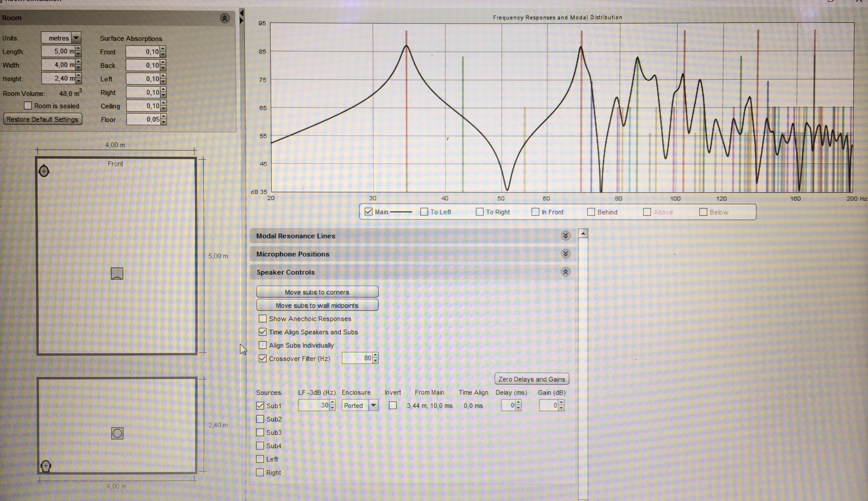Click the Front surface absorption field
Viewport: 868px width, 501px height.
[x=143, y=52]
